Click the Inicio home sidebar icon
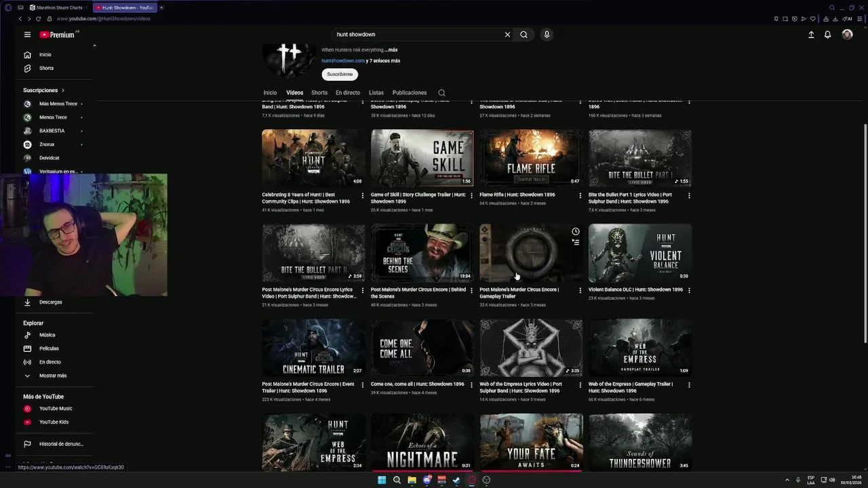 [x=27, y=55]
